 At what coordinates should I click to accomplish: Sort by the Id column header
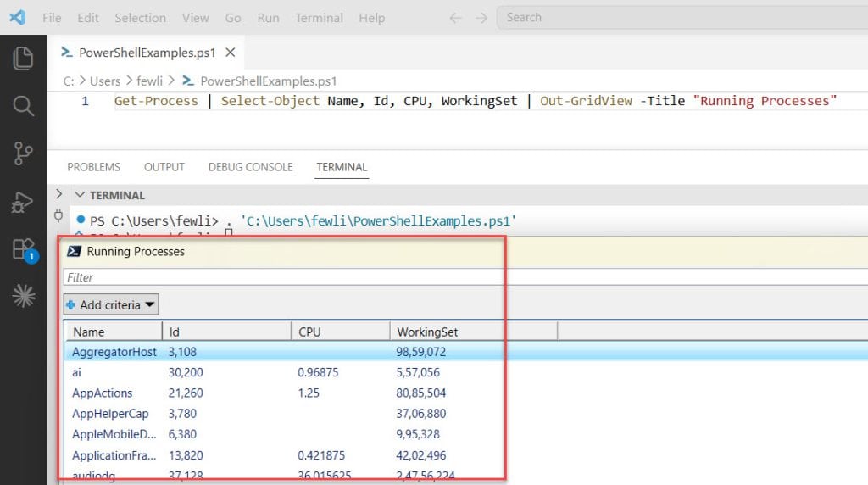(226, 332)
